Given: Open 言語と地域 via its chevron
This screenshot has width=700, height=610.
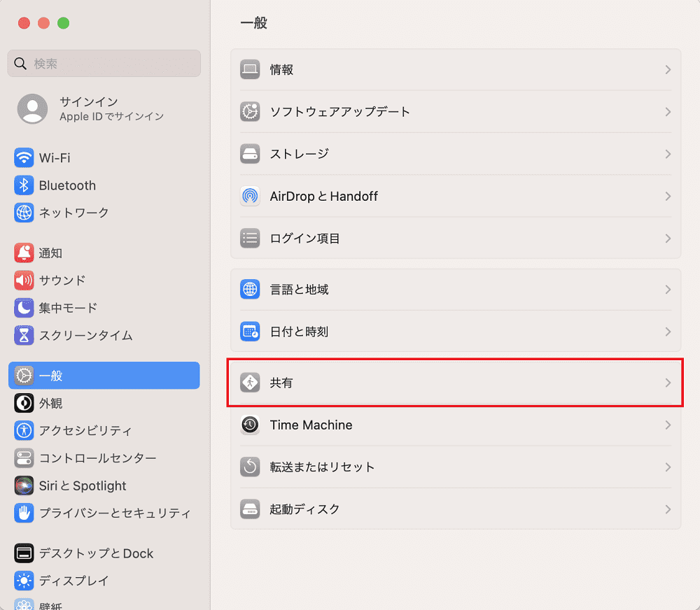Looking at the screenshot, I should 668,289.
